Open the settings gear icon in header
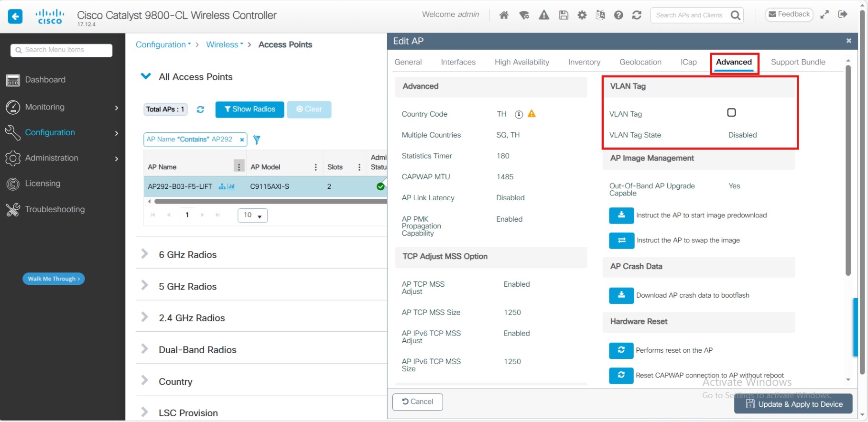 click(582, 15)
